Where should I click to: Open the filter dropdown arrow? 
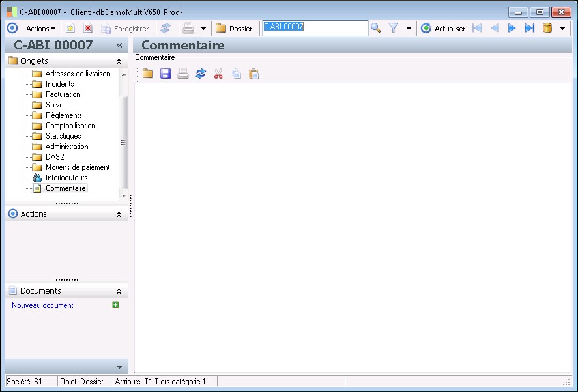tap(409, 29)
